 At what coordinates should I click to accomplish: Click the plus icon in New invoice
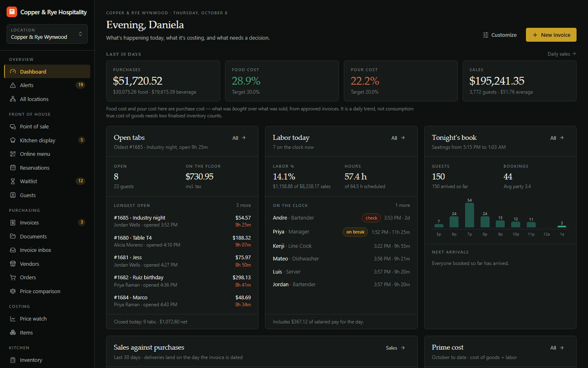tap(535, 35)
